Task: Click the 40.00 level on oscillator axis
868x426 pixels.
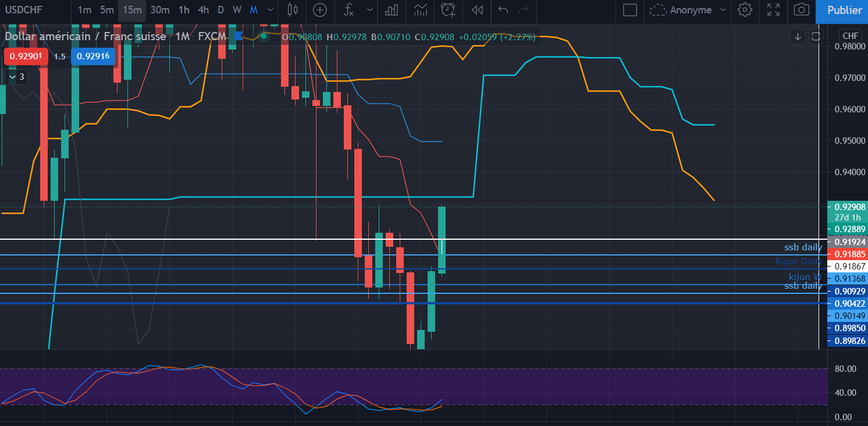Action: pyautogui.click(x=846, y=392)
